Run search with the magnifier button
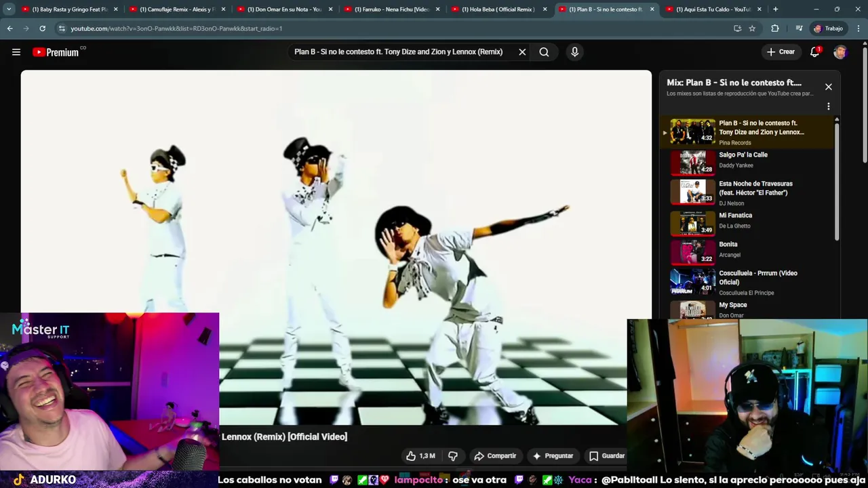868x488 pixels. 544,52
